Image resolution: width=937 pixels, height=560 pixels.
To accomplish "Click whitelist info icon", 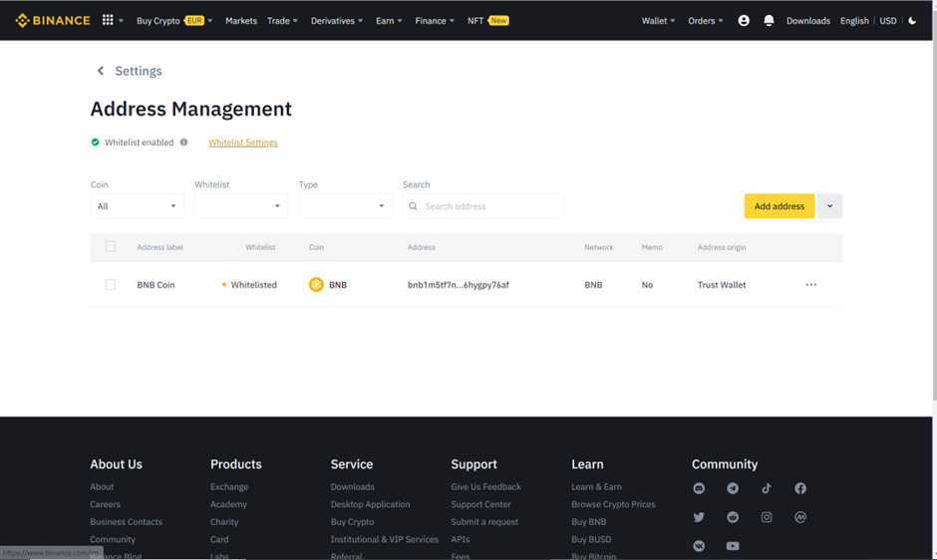I will tap(183, 142).
